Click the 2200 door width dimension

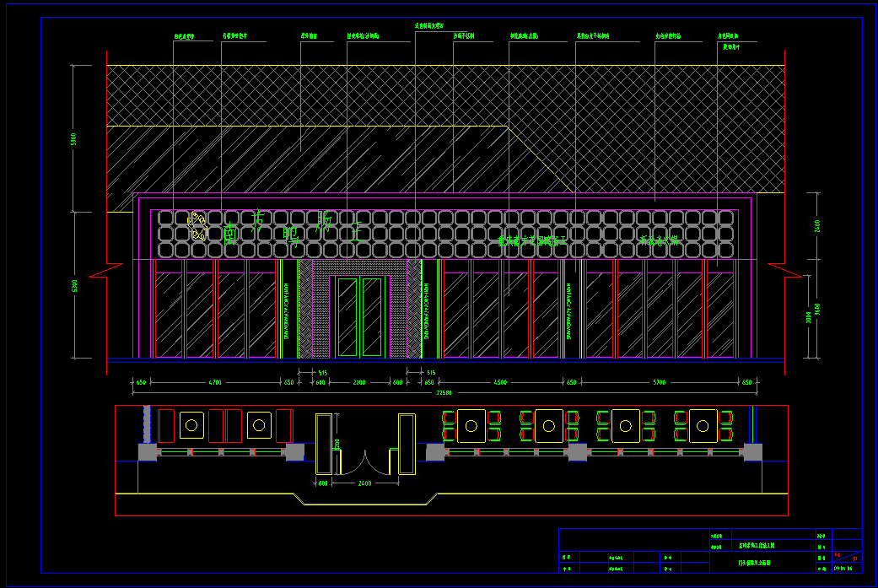(x=359, y=383)
